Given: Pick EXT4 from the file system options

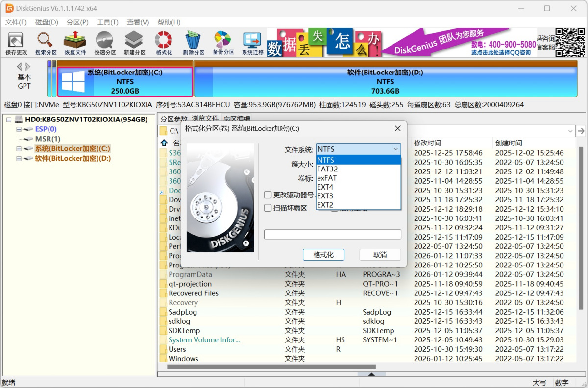Looking at the screenshot, I should (x=325, y=187).
